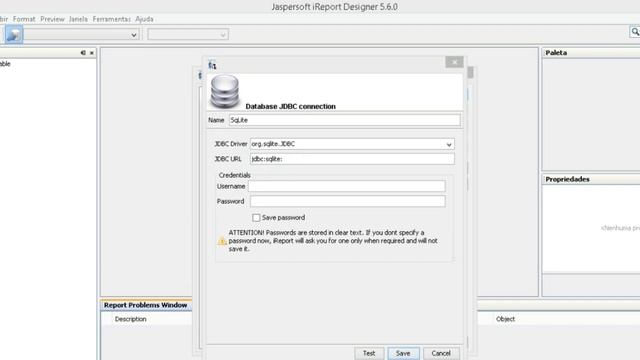Open the Janela menu
This screenshot has height=360, width=640.
click(x=78, y=19)
